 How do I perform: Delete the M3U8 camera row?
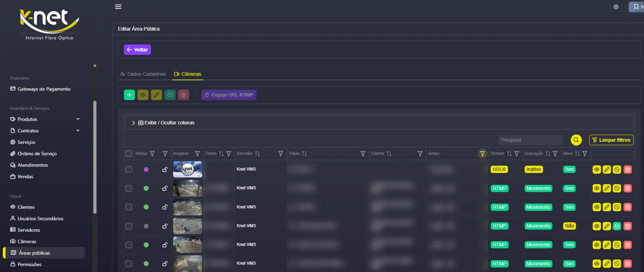pyautogui.click(x=628, y=170)
